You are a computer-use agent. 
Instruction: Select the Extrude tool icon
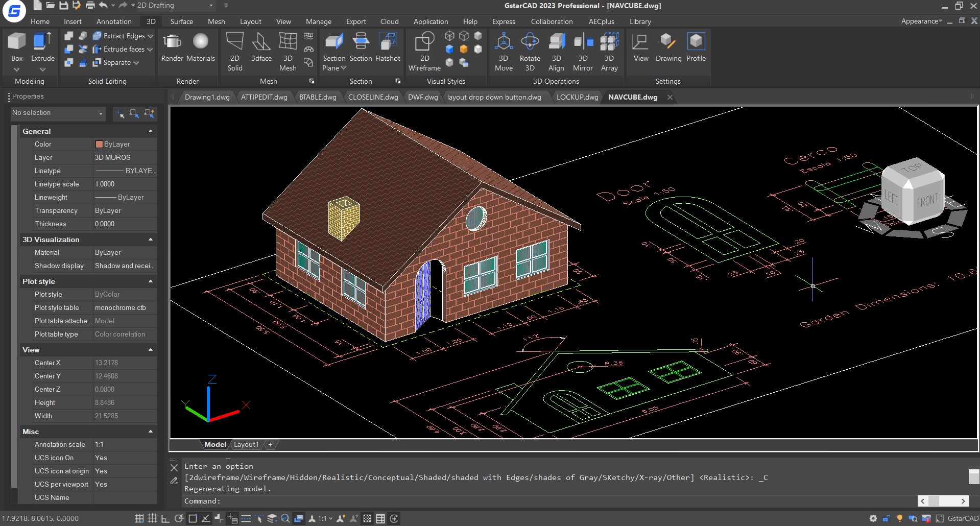coord(42,42)
